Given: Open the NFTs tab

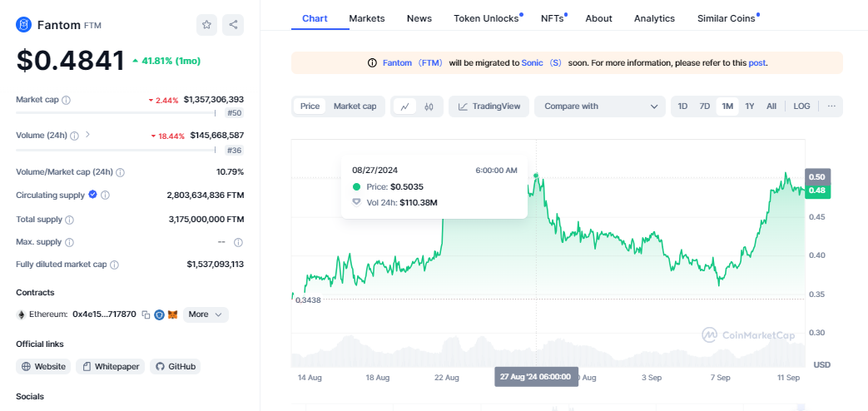Looking at the screenshot, I should point(552,18).
